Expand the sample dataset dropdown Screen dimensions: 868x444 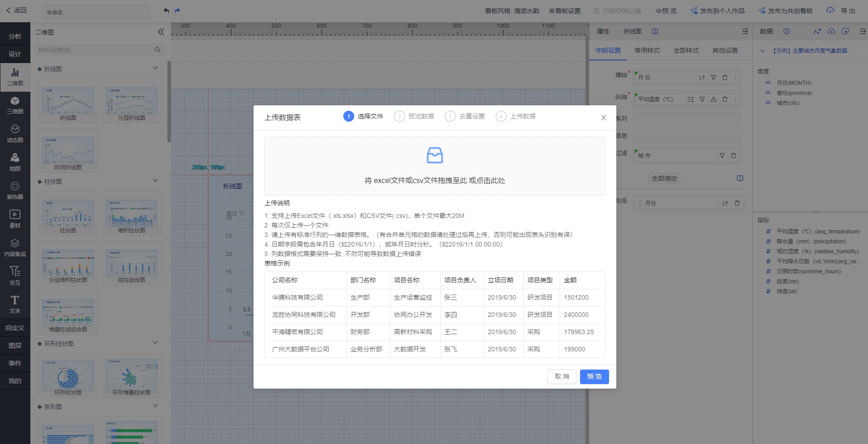762,51
